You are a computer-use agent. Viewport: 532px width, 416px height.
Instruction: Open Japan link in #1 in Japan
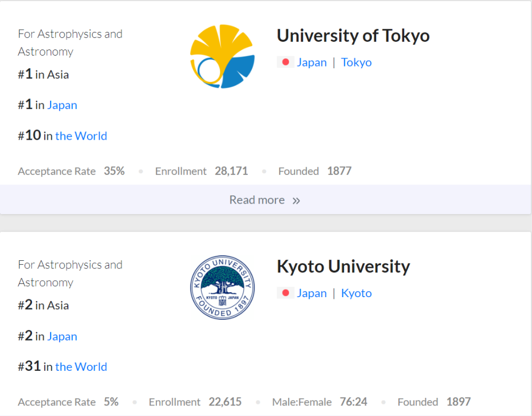pos(62,105)
